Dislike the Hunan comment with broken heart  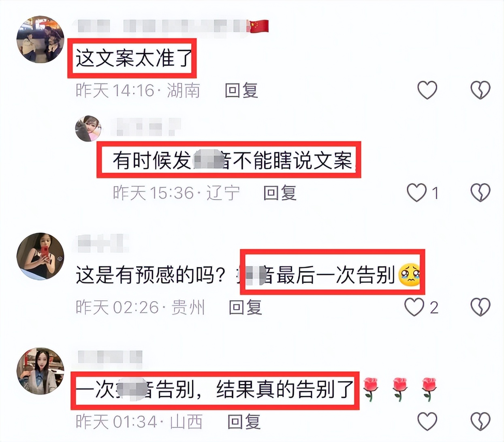click(x=481, y=90)
